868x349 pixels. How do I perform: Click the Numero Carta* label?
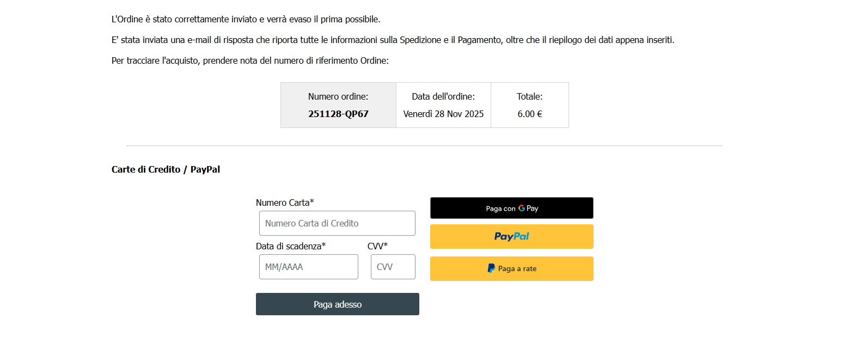point(285,203)
